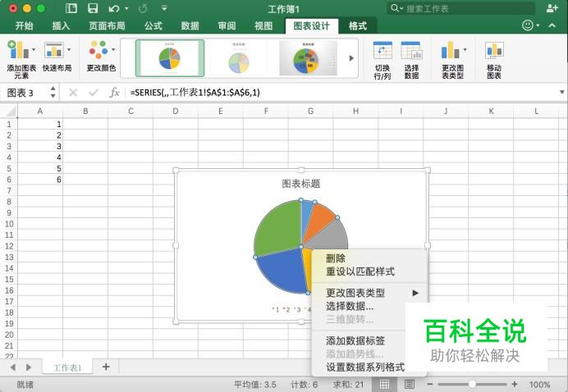The height and width of the screenshot is (392, 568).
Task: Click the formula bar SERIES text
Action: pyautogui.click(x=195, y=93)
